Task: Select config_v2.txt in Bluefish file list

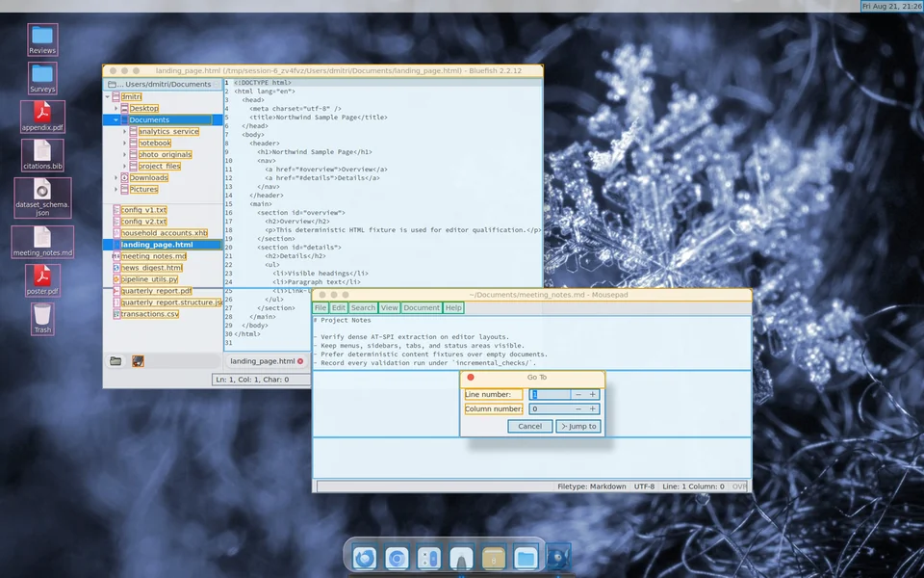Action: pos(143,222)
